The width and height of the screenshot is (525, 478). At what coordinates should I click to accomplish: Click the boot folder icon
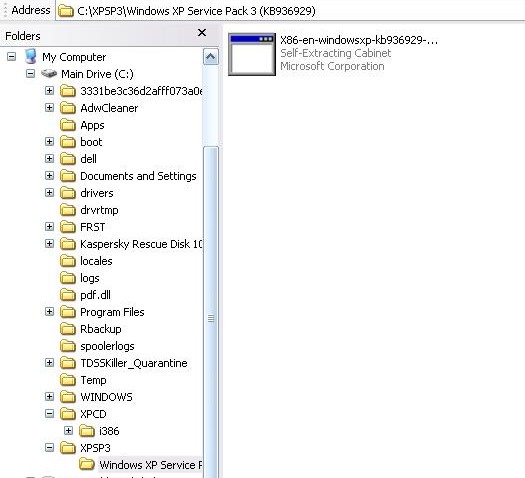point(68,142)
